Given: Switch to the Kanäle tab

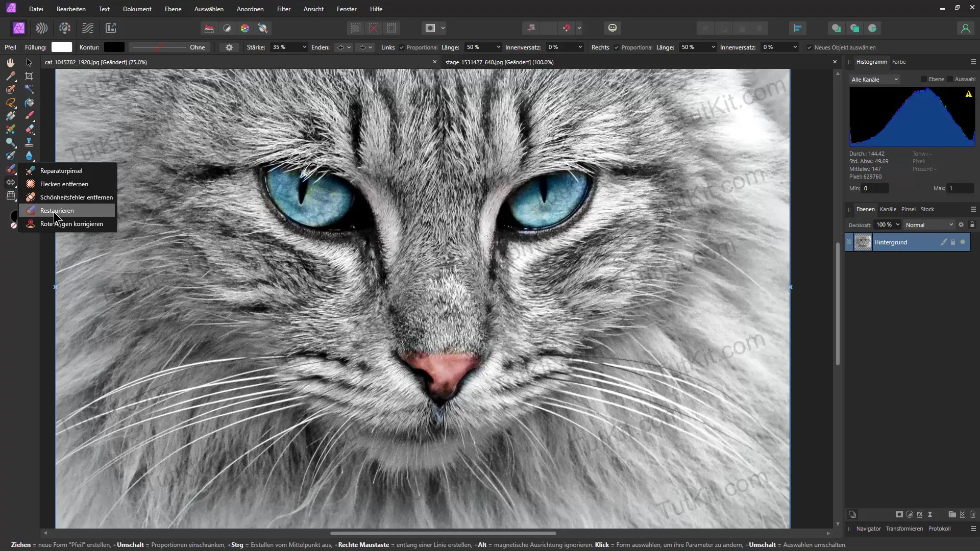Looking at the screenshot, I should [x=888, y=209].
